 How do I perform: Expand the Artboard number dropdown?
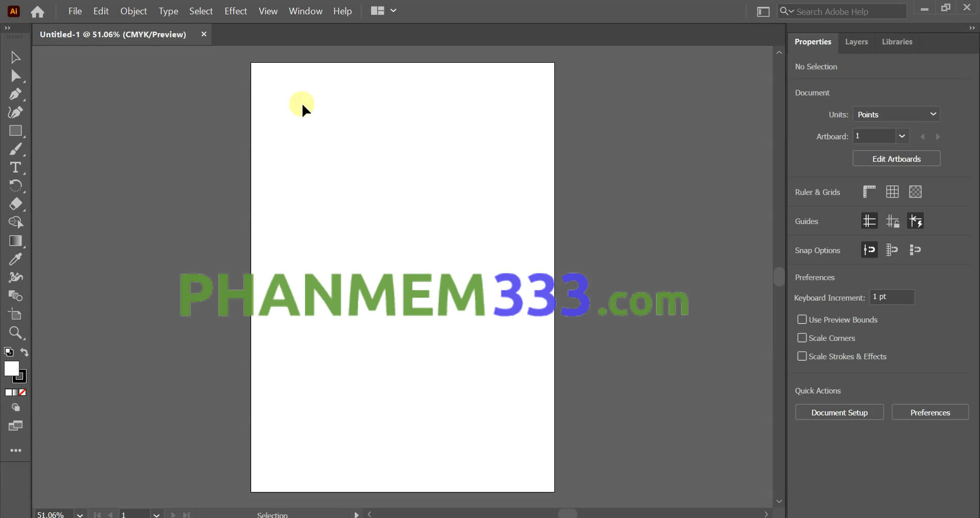pyautogui.click(x=902, y=136)
